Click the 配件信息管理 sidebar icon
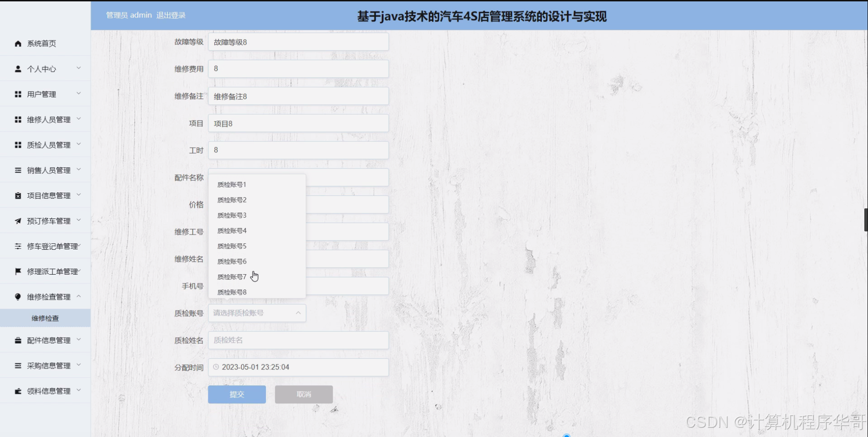The width and height of the screenshot is (868, 437). (18, 340)
